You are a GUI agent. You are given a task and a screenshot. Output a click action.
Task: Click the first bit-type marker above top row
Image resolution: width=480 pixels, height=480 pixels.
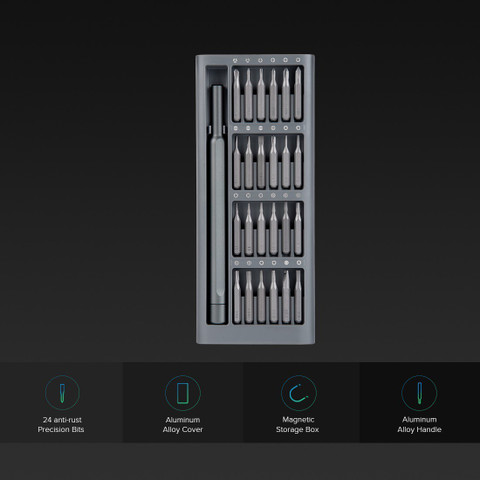tap(235, 61)
